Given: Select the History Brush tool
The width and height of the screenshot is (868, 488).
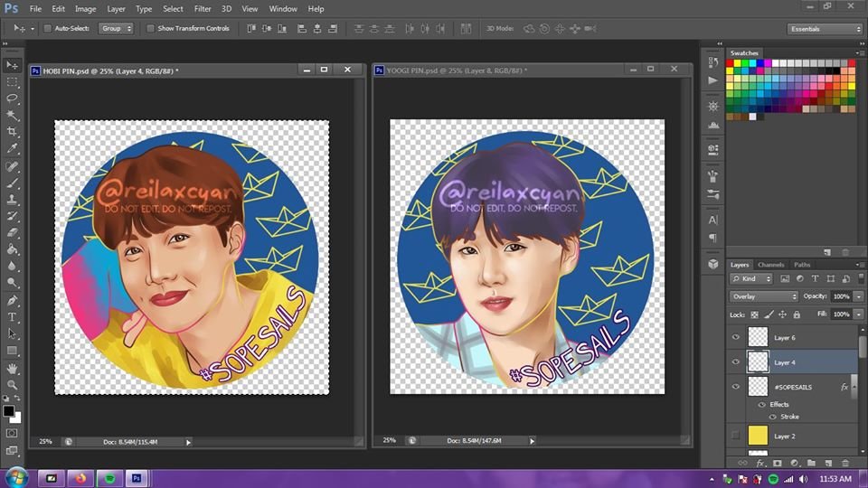Looking at the screenshot, I should (12, 216).
